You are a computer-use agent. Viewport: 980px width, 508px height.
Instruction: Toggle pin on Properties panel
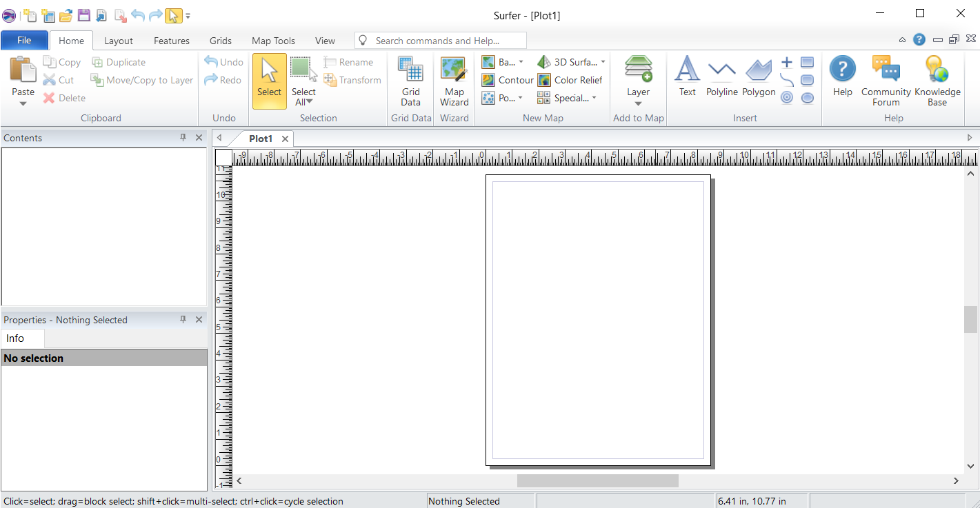coord(183,320)
